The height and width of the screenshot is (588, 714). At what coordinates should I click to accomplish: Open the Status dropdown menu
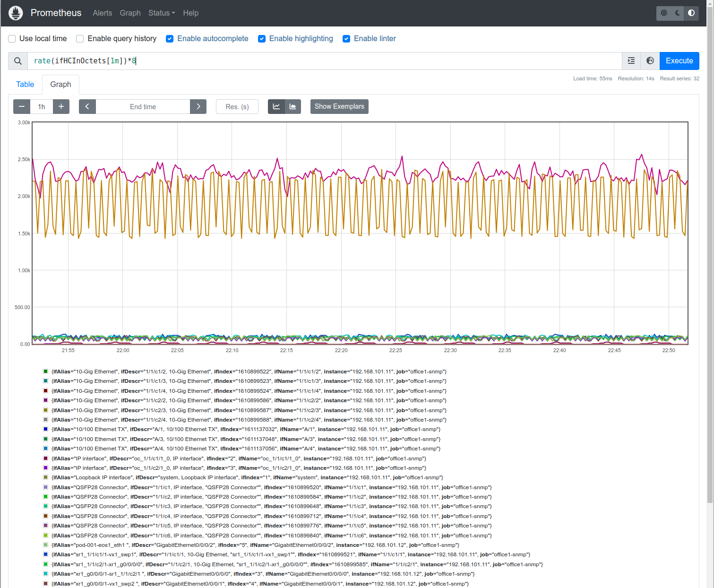coord(161,13)
